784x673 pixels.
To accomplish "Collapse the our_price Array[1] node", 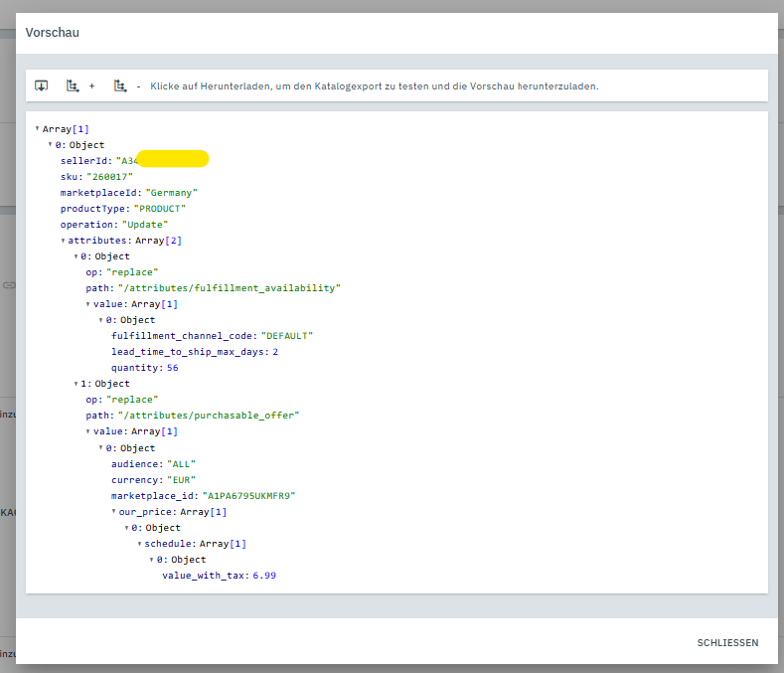I will [114, 511].
